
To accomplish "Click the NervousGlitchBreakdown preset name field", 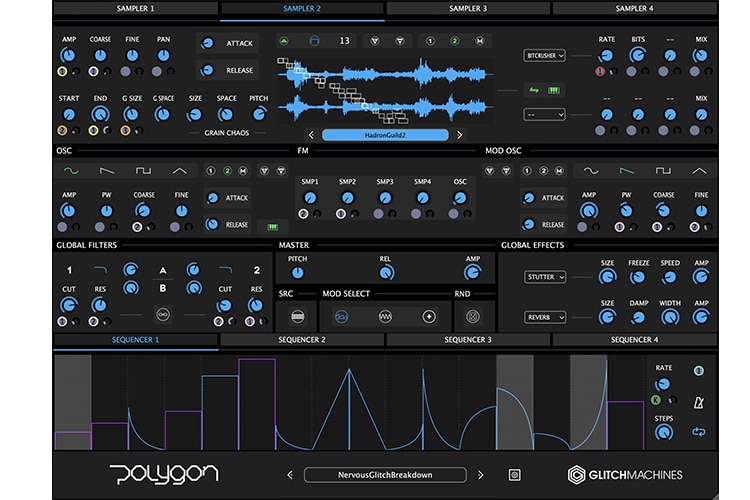I will 385,475.
